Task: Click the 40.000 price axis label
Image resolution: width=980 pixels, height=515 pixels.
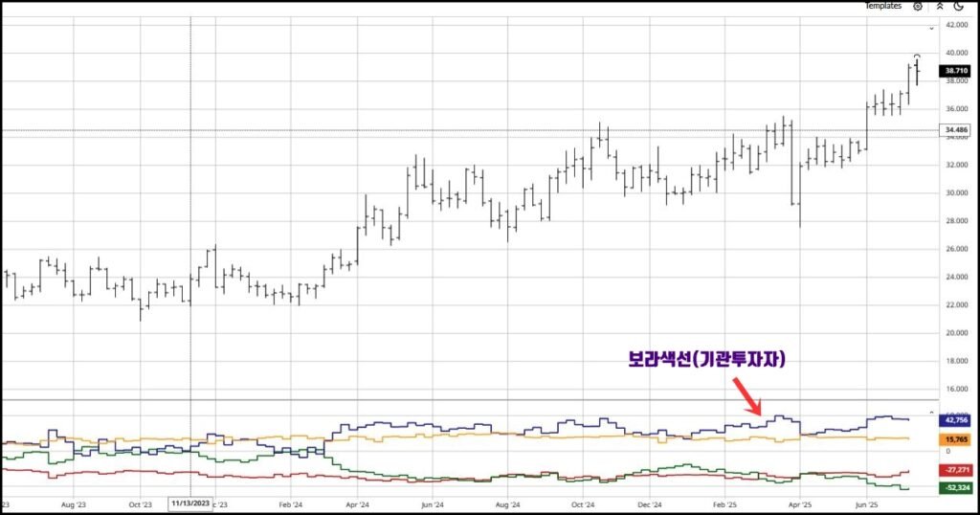Action: pyautogui.click(x=957, y=53)
